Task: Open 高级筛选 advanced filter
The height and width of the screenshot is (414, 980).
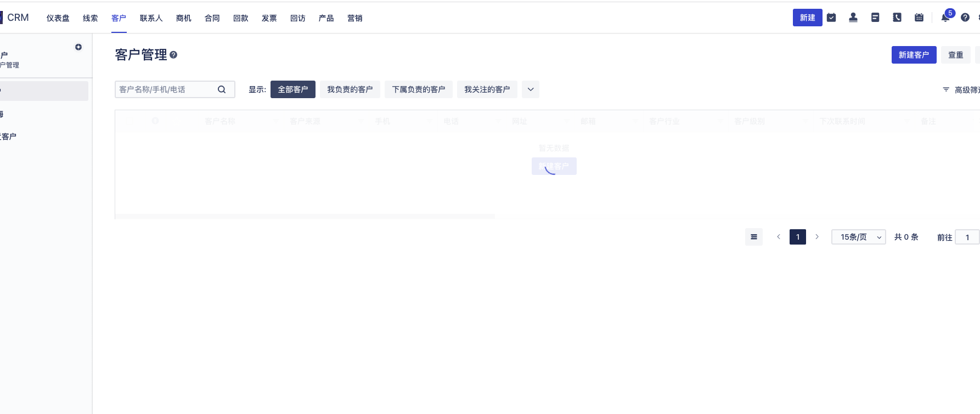Action: click(x=961, y=90)
